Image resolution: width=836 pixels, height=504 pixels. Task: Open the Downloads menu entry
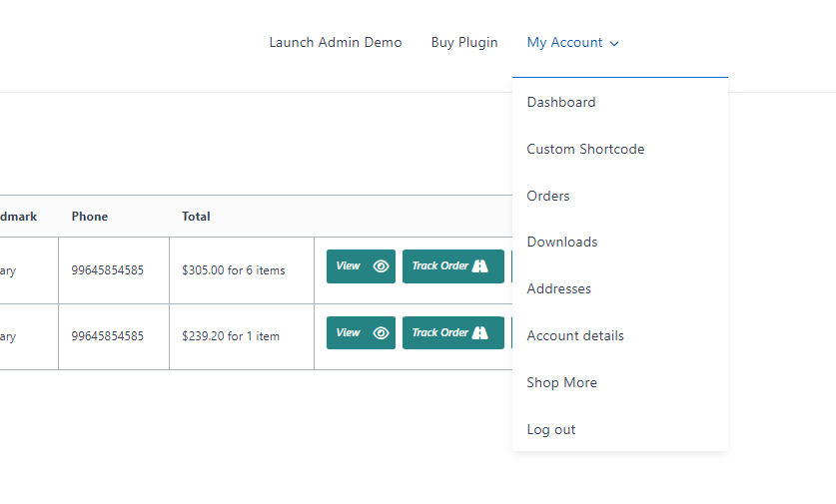tap(562, 242)
